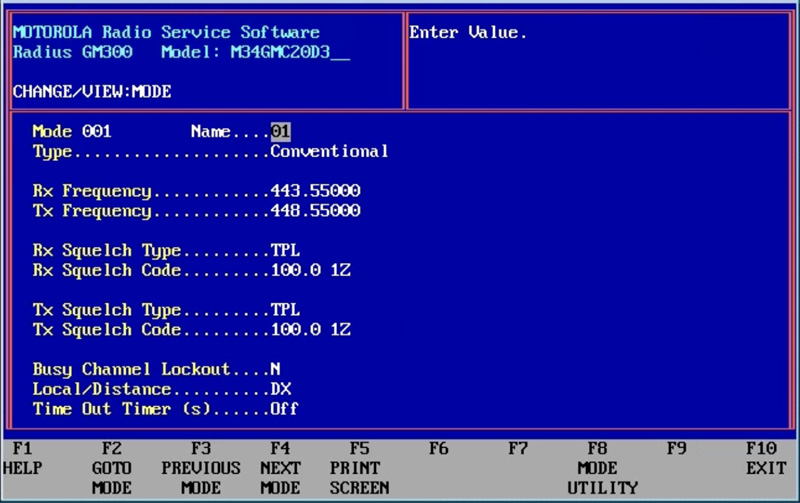Viewport: 800px width, 503px height.
Task: Click the Enter Value. prompt message
Action: 467,32
